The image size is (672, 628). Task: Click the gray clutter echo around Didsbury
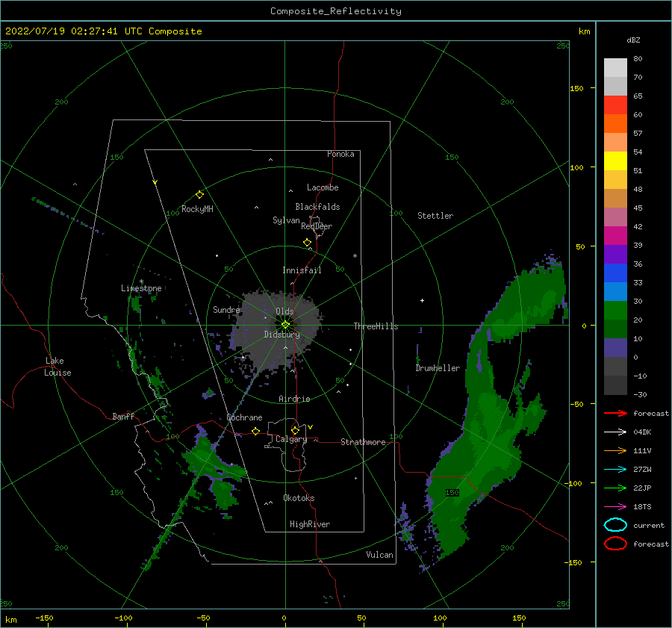(276, 330)
